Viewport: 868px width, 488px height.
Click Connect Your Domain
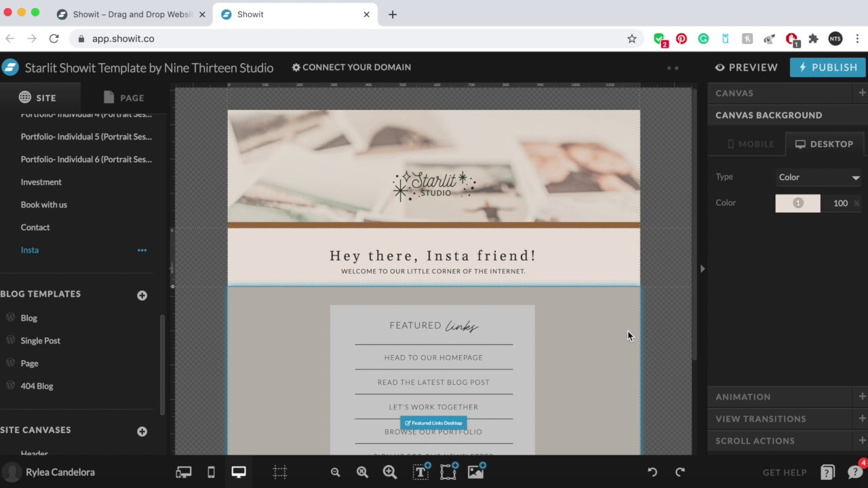pyautogui.click(x=351, y=67)
